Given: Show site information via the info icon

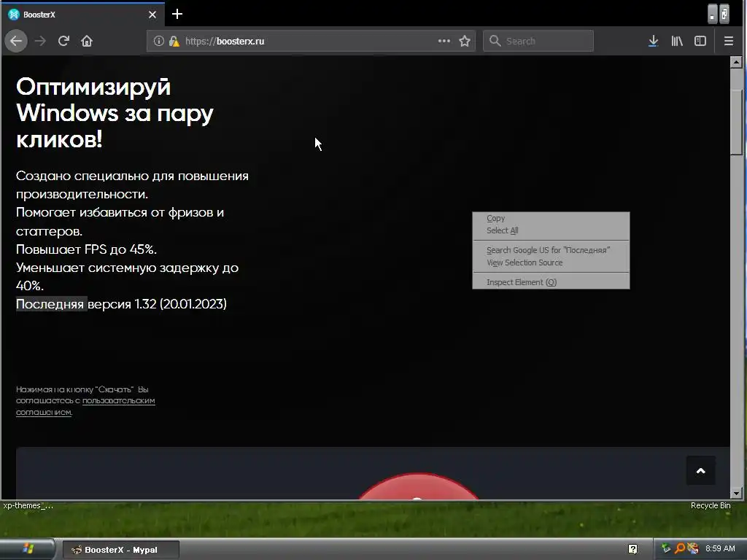Looking at the screenshot, I should pyautogui.click(x=158, y=41).
